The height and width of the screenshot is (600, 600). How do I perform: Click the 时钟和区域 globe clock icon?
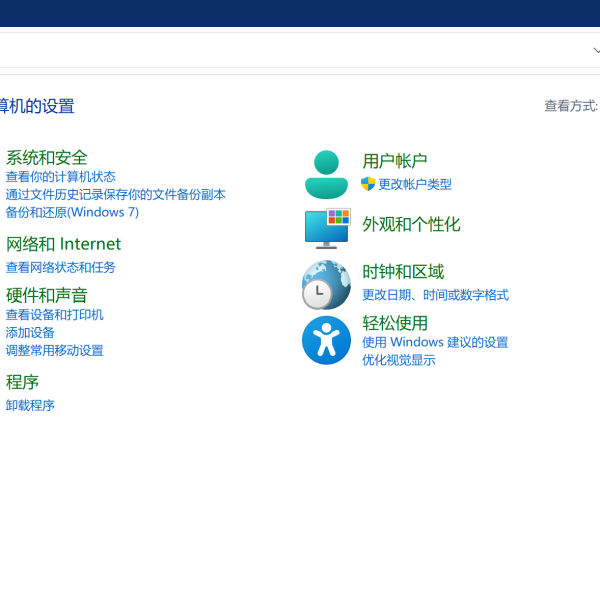pos(326,285)
